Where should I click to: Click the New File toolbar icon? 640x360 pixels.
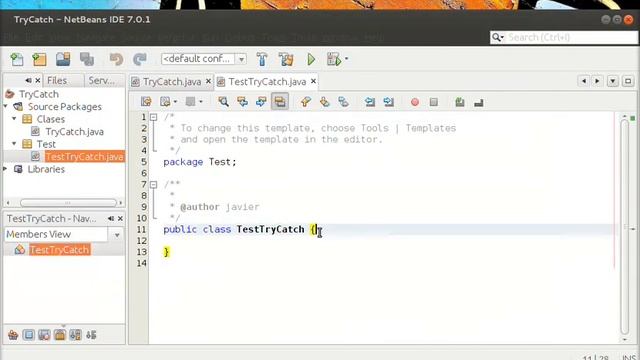[x=17, y=60]
